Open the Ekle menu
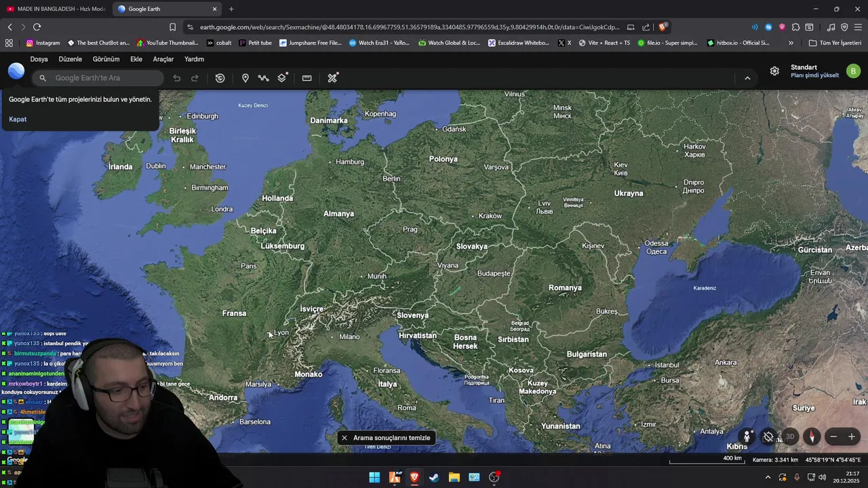The width and height of the screenshot is (868, 488). coord(136,59)
